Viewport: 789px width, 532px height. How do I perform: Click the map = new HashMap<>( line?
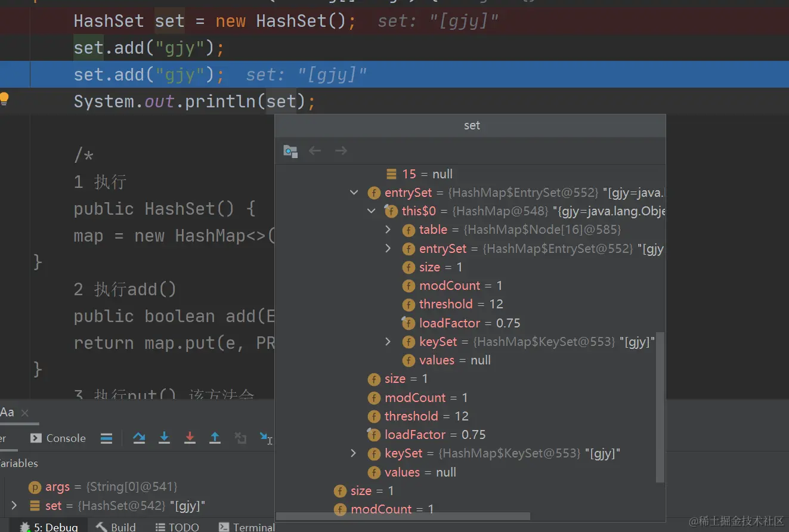pyautogui.click(x=174, y=236)
